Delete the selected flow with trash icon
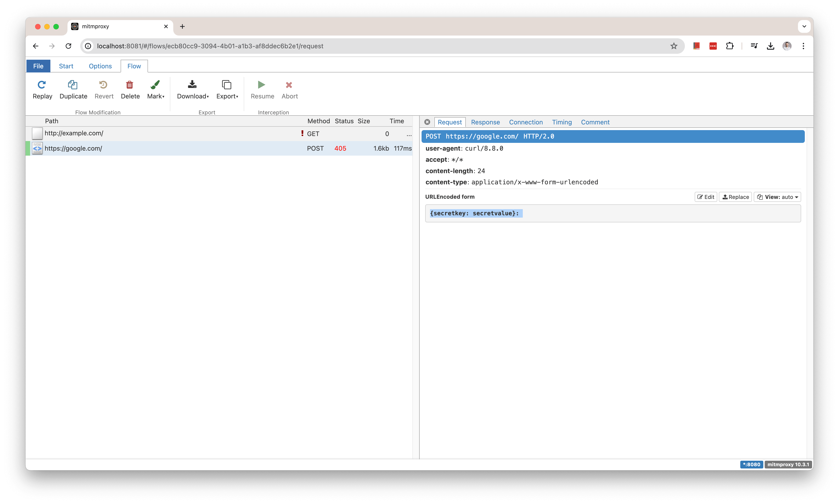 point(130,85)
